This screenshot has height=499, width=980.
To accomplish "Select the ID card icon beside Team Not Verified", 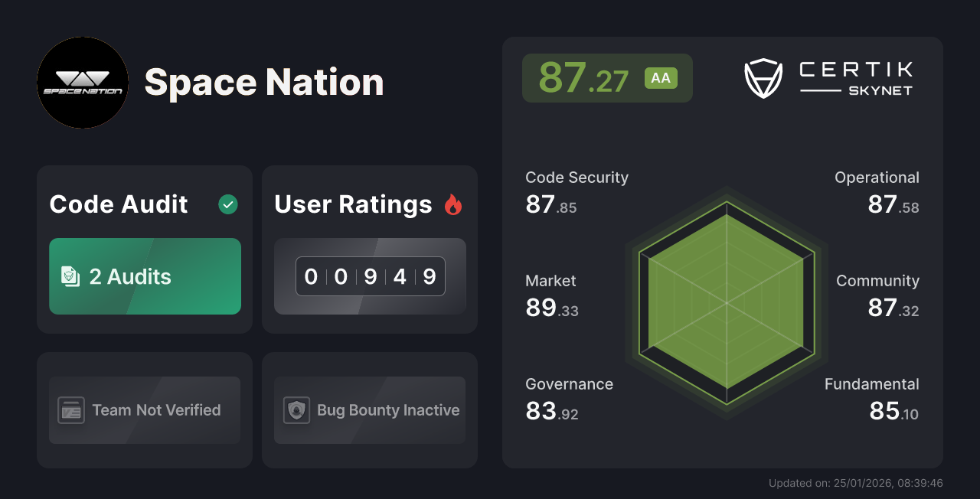I will click(x=72, y=410).
